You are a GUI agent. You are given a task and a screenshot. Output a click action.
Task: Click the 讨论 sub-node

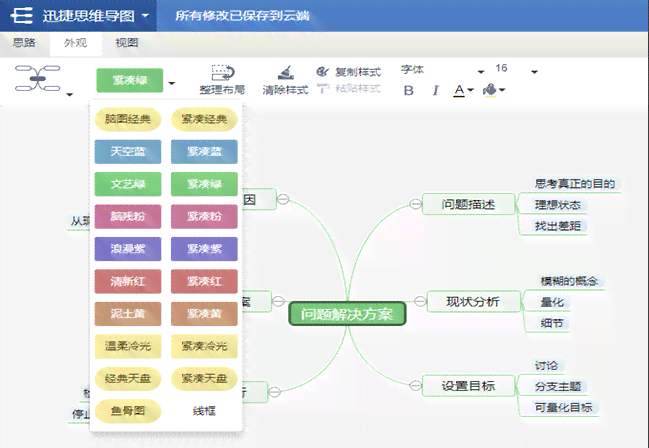(546, 366)
